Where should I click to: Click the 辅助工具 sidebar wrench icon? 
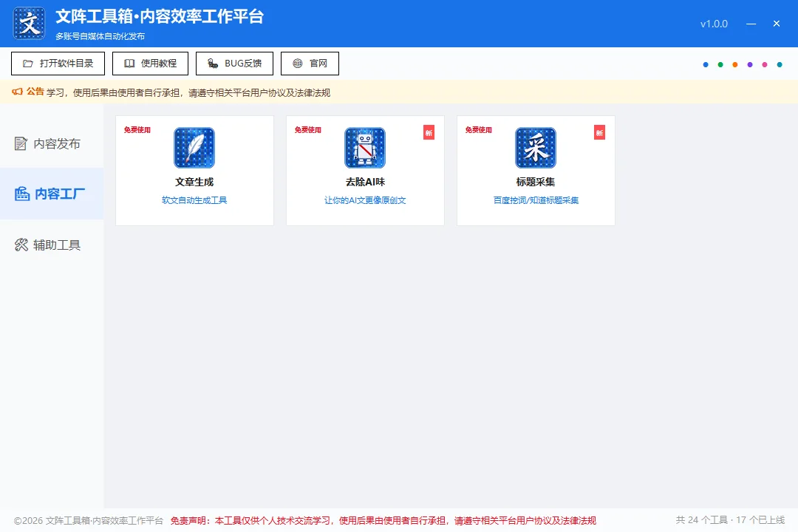(21, 245)
